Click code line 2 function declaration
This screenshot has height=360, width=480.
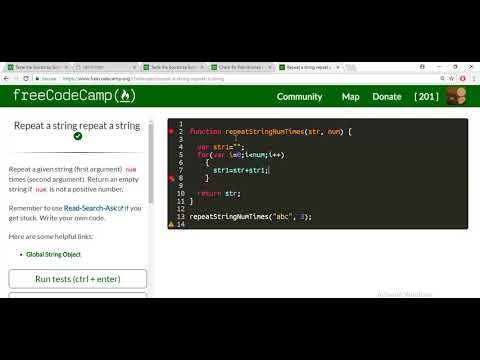(x=271, y=132)
